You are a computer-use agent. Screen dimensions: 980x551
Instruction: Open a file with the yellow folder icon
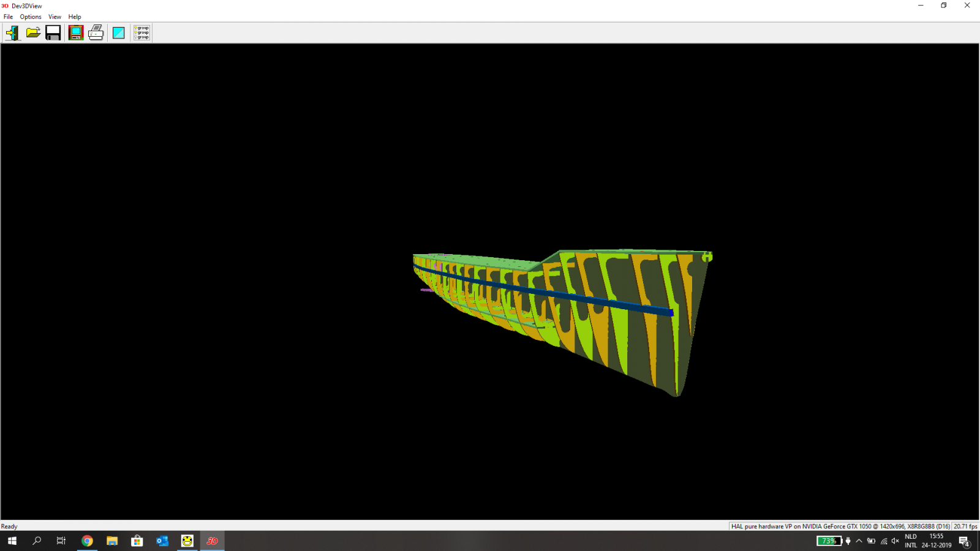click(x=33, y=33)
